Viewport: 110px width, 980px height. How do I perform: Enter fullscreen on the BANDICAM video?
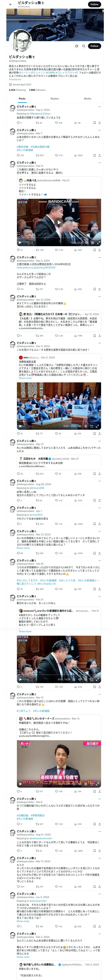tap(98, 242)
